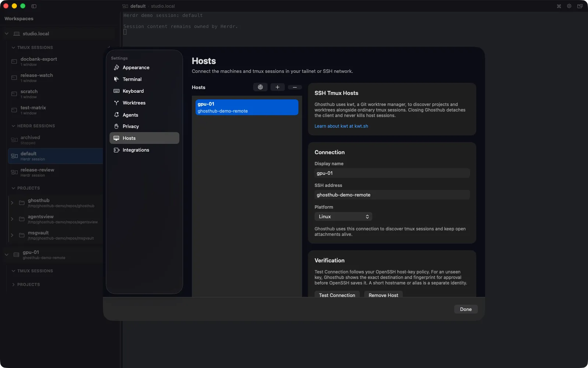Open the Platform dropdown showing Linux
The image size is (588, 368).
point(343,217)
